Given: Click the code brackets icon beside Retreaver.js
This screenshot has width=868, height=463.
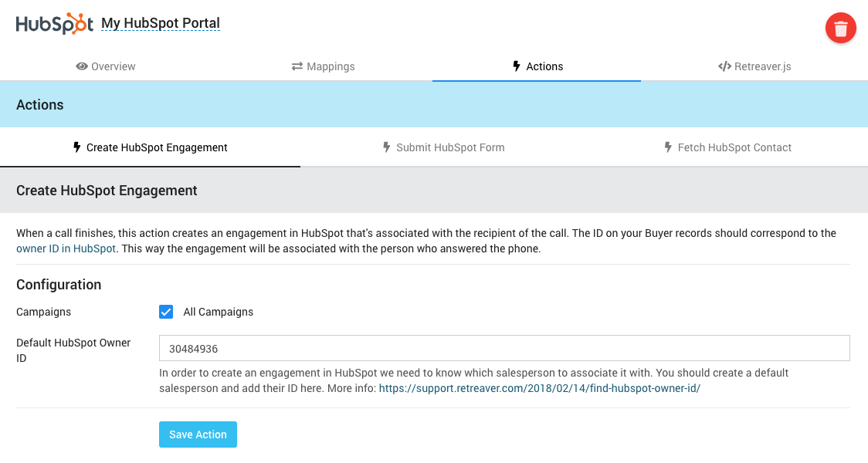Looking at the screenshot, I should pos(724,66).
